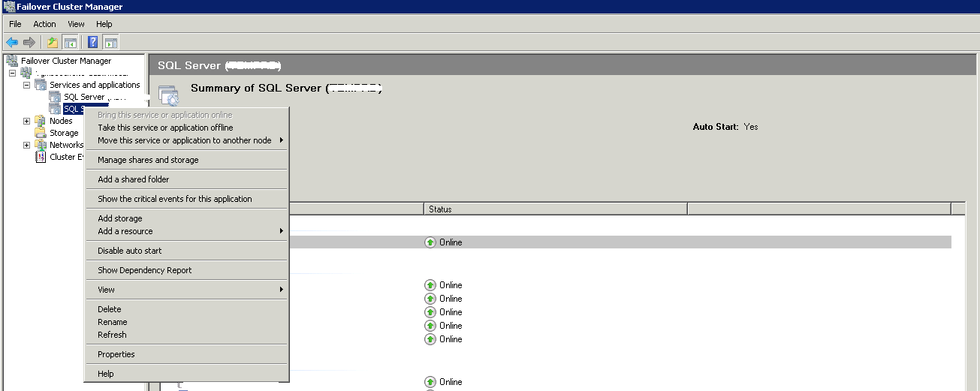Click the first SQL Server tree item icon
Viewport: 980px width, 391px height.
tap(55, 97)
